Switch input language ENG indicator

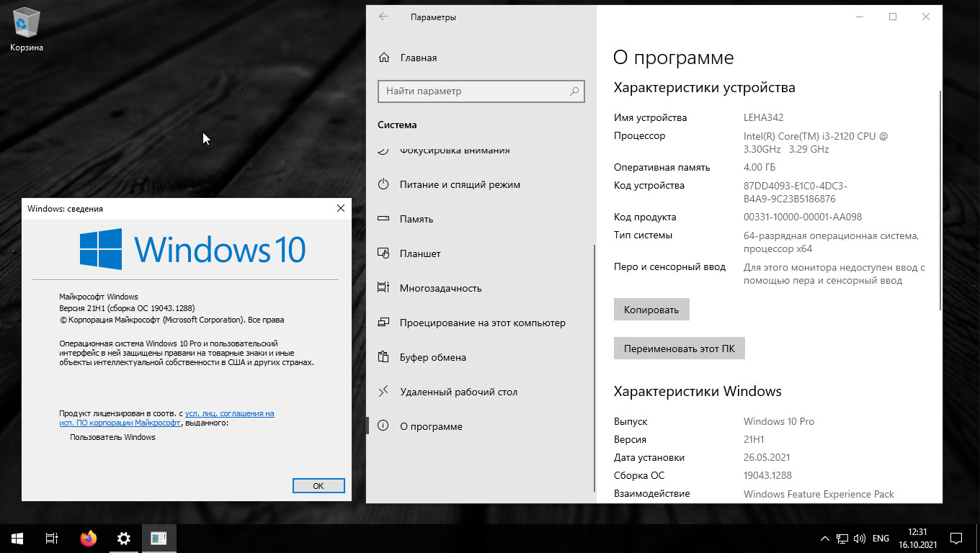(881, 538)
